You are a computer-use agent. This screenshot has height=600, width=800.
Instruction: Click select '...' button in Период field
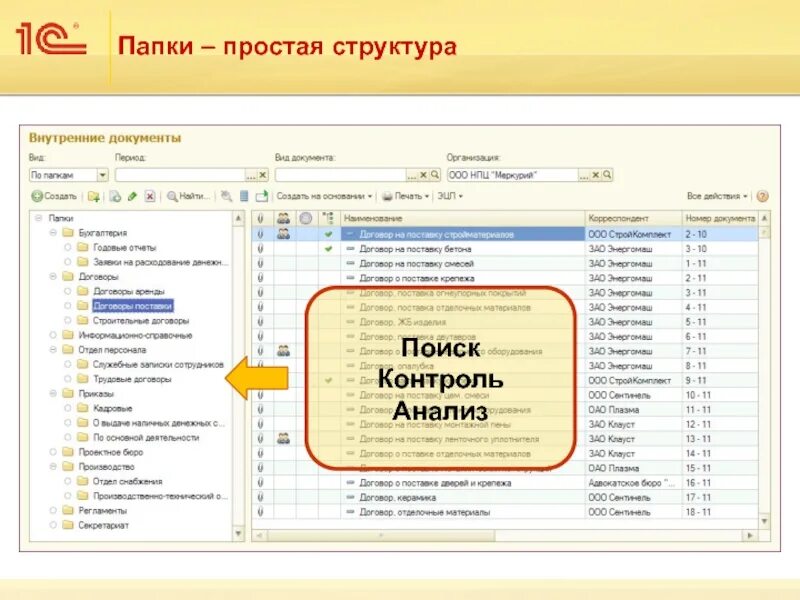pos(251,175)
